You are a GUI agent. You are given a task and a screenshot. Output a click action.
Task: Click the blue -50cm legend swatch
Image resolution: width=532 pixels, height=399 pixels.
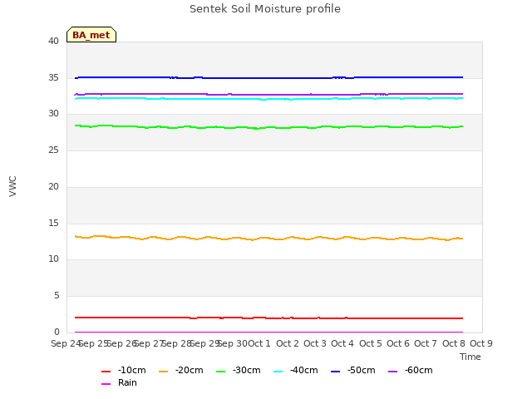[335, 372]
